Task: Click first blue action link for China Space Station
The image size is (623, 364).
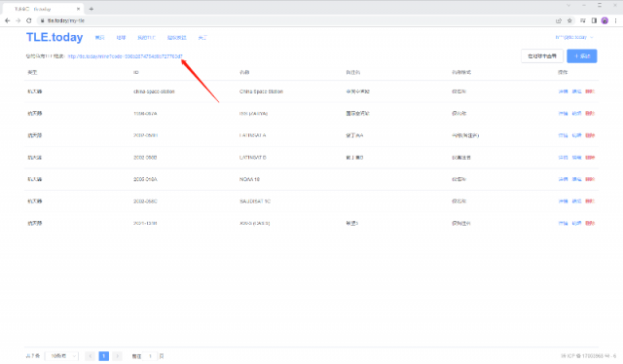Action: click(563, 91)
